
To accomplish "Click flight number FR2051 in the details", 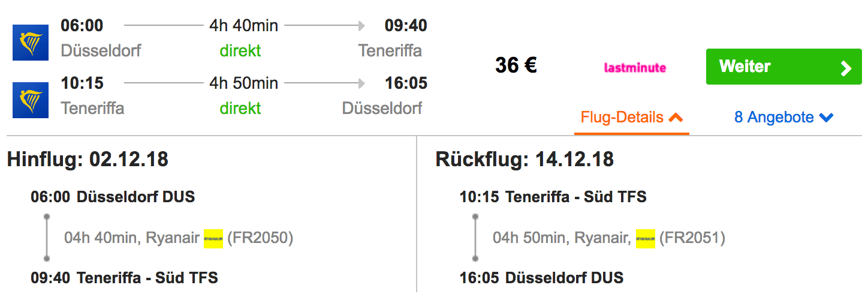I will point(692,238).
